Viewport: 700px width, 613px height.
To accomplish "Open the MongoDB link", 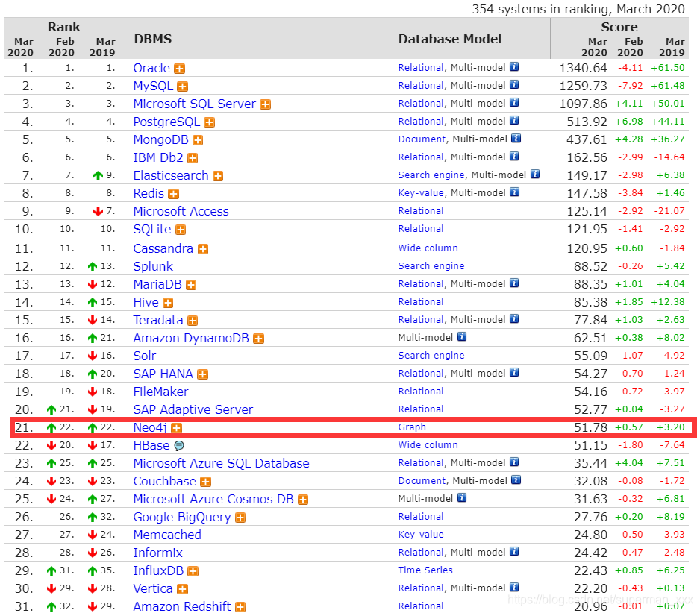I will pyautogui.click(x=160, y=139).
